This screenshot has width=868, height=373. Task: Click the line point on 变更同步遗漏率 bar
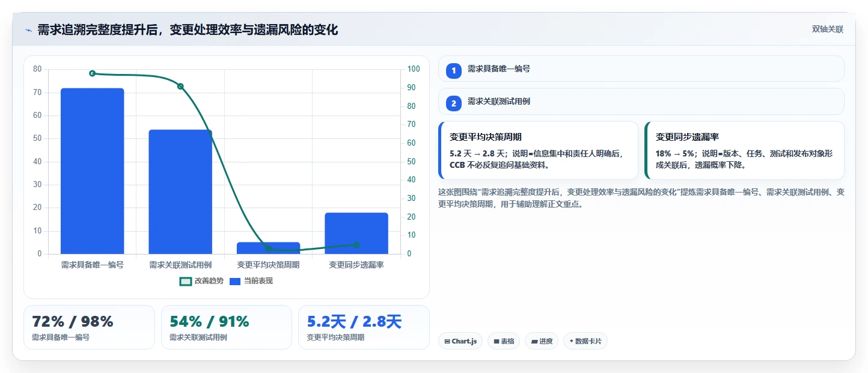pyautogui.click(x=356, y=245)
